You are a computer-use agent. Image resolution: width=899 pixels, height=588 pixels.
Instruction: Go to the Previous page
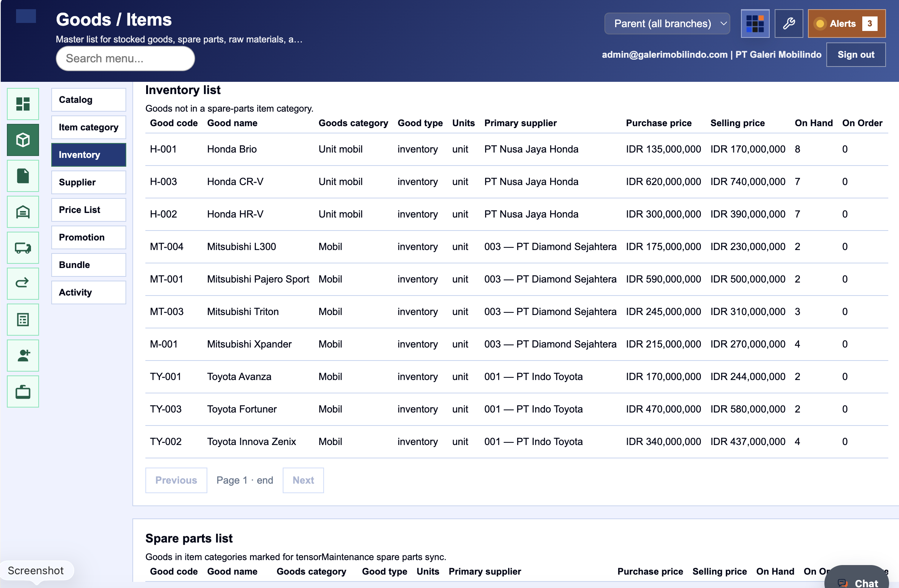[176, 480]
